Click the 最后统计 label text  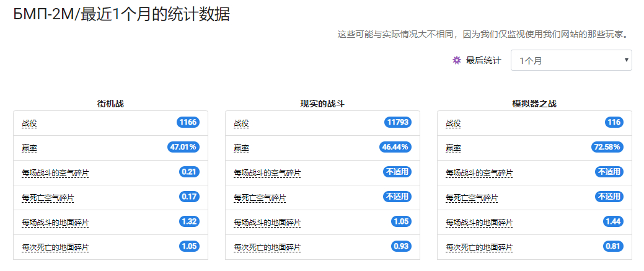click(x=483, y=60)
